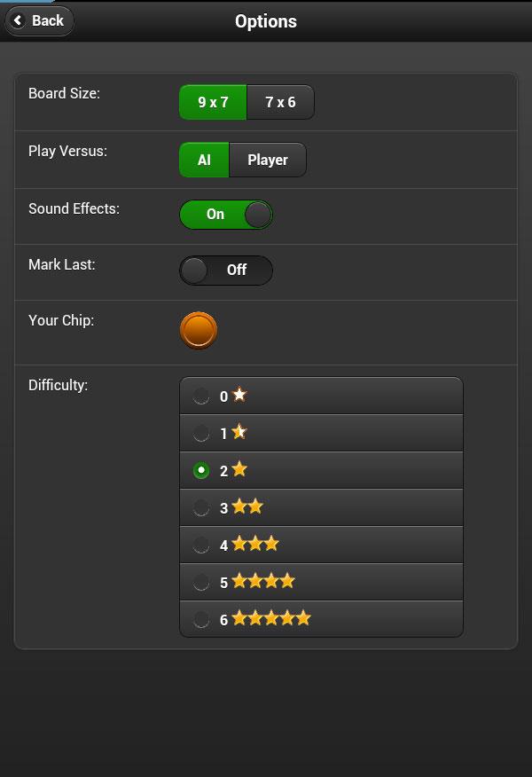Go back using the Back arrow icon
Screen dimensions: 532x777
[19, 20]
